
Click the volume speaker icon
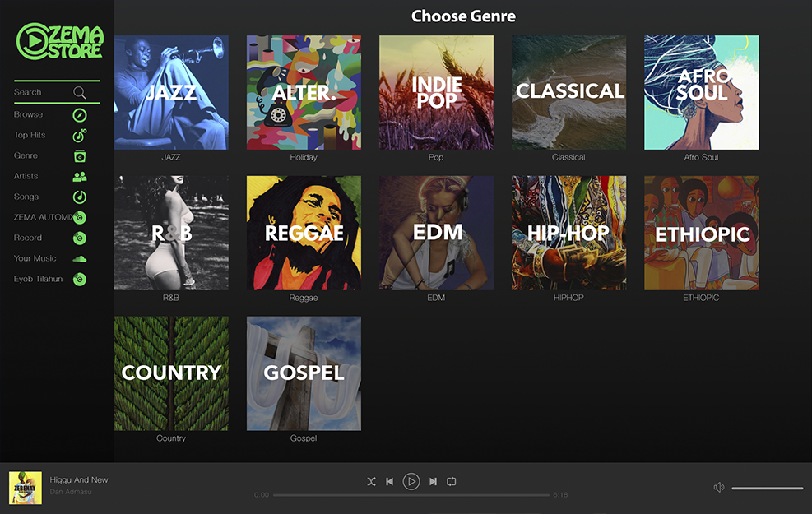[718, 488]
